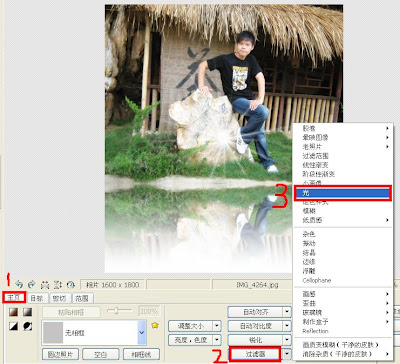Click the 自动对比度 button
This screenshot has width=400, height=364.
click(255, 326)
